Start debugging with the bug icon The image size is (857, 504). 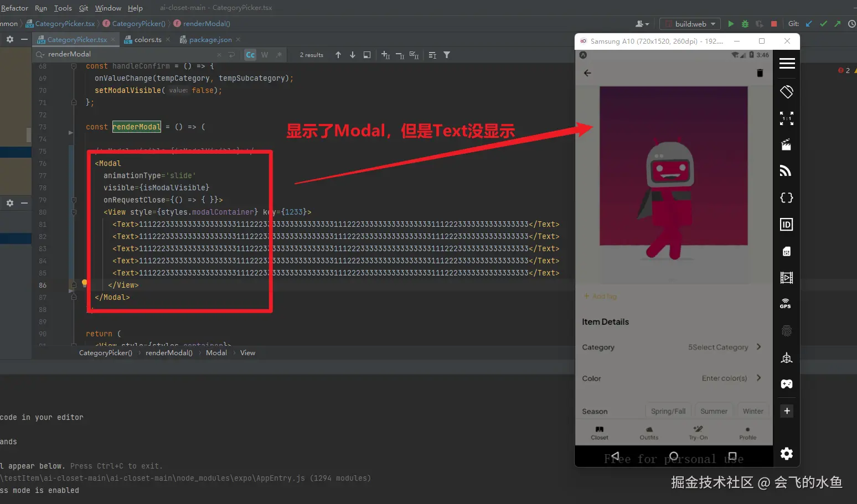coord(745,23)
